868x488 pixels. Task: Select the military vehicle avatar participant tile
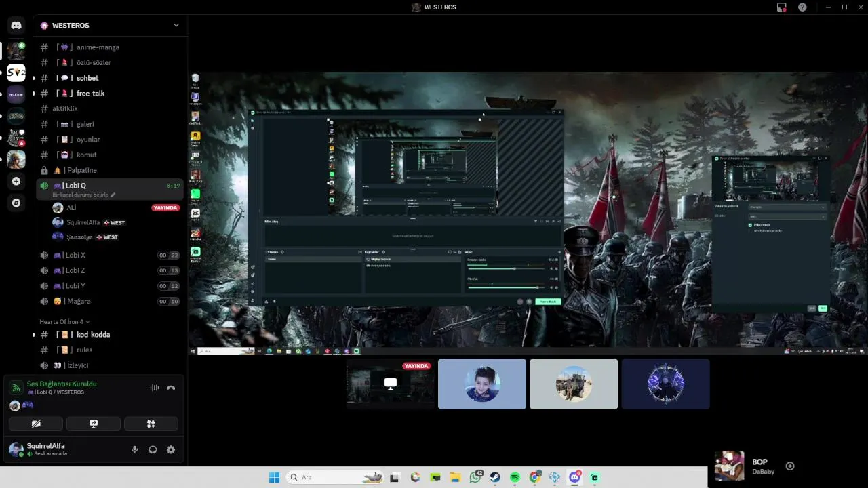[574, 384]
